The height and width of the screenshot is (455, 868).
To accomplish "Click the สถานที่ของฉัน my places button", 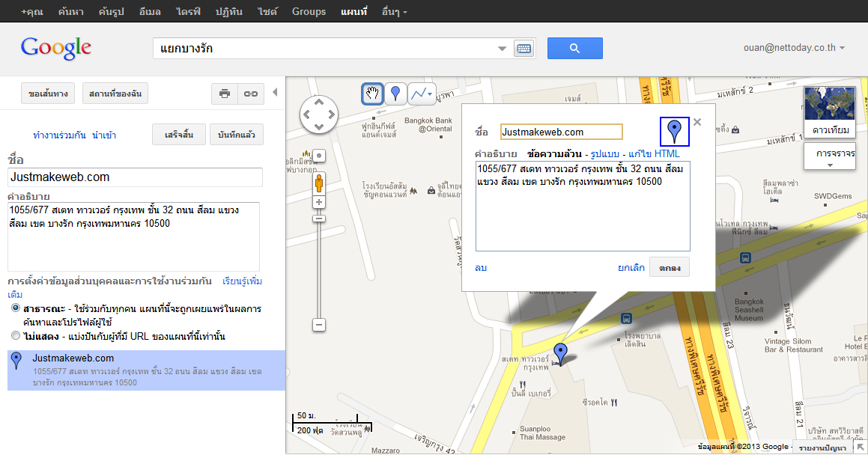I will (115, 94).
